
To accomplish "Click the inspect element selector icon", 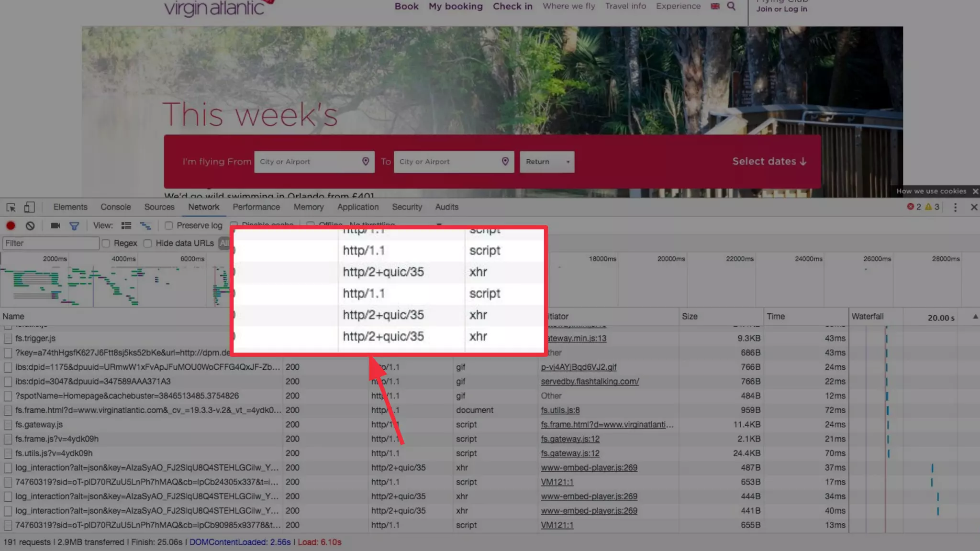I will click(x=11, y=207).
